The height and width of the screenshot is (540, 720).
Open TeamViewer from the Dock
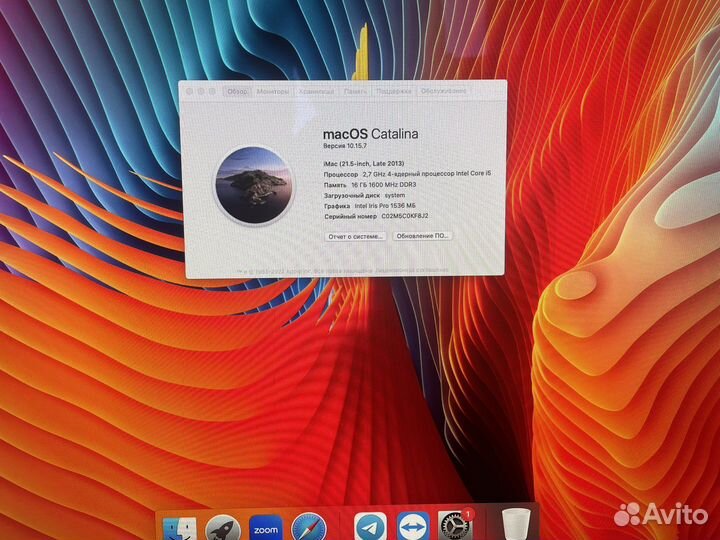[x=413, y=526]
